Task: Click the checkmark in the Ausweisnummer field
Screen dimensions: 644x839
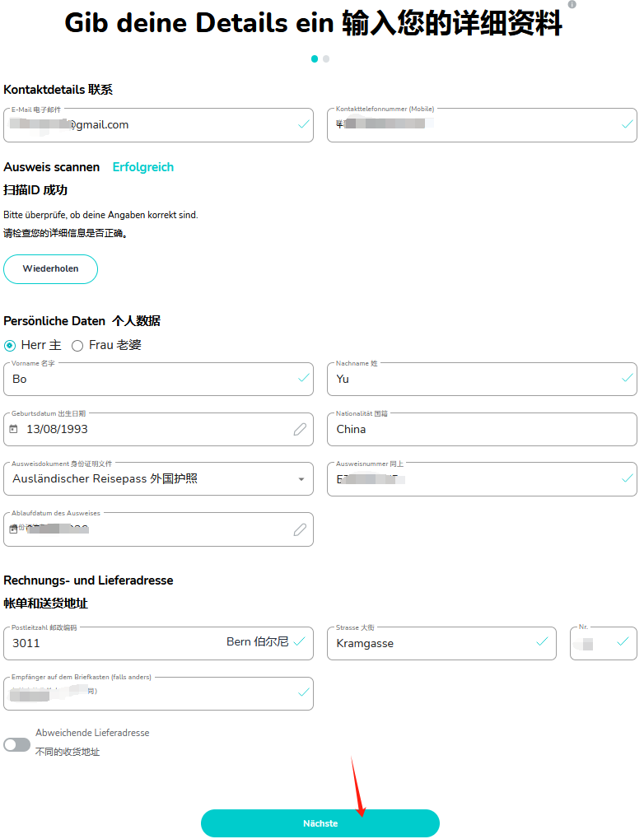Action: point(628,478)
